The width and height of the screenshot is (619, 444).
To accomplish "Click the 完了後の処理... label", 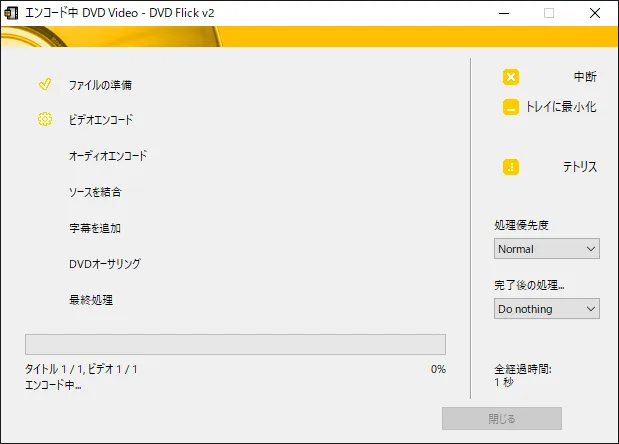I will coord(529,285).
